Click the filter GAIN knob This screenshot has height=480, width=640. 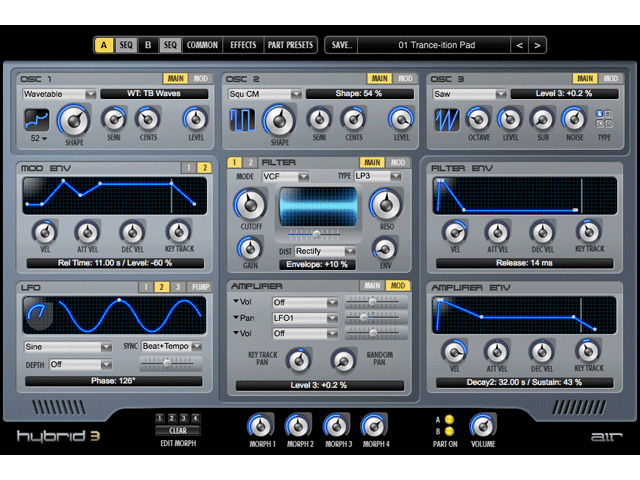click(x=250, y=249)
